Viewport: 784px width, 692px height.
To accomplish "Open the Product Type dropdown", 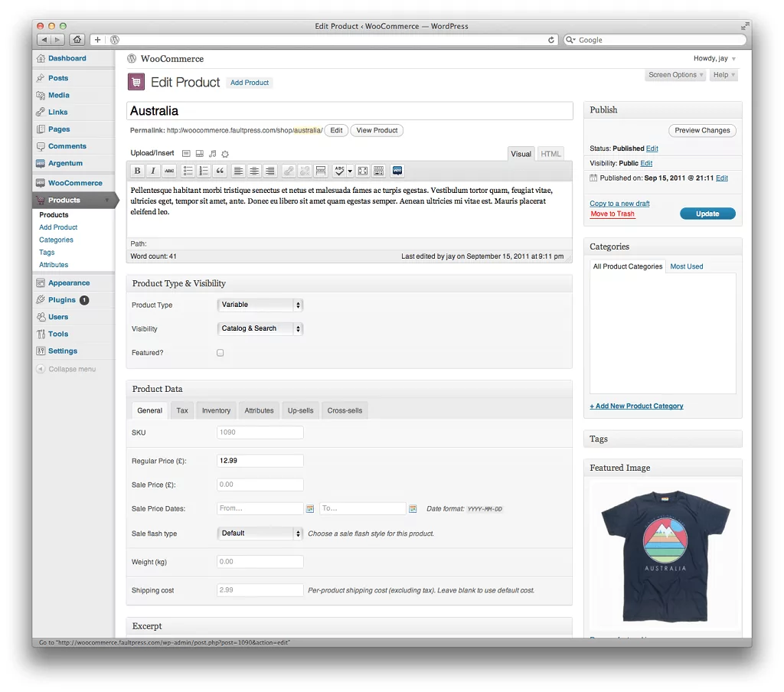I will (260, 305).
